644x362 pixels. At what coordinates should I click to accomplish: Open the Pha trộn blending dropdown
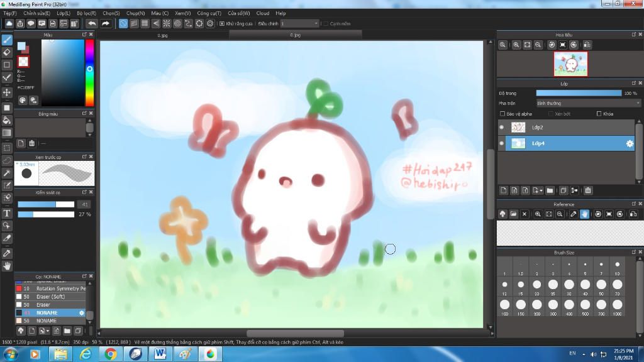[588, 104]
